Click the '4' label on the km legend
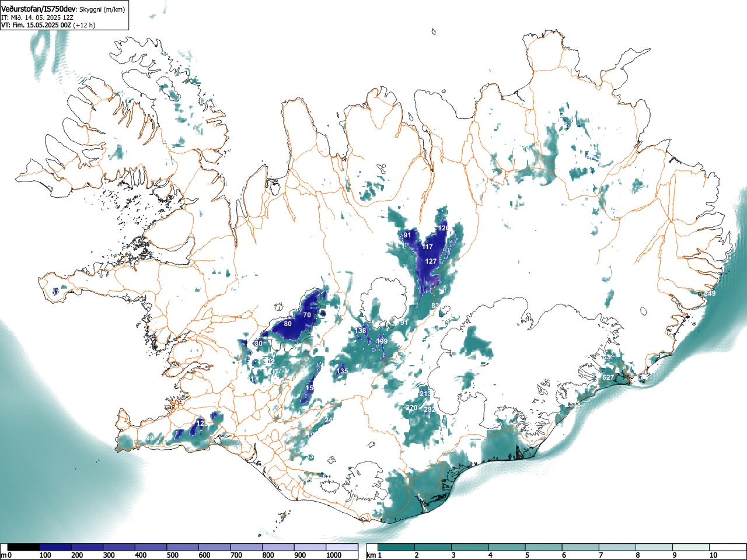Image resolution: width=747 pixels, height=560 pixels. (490, 555)
